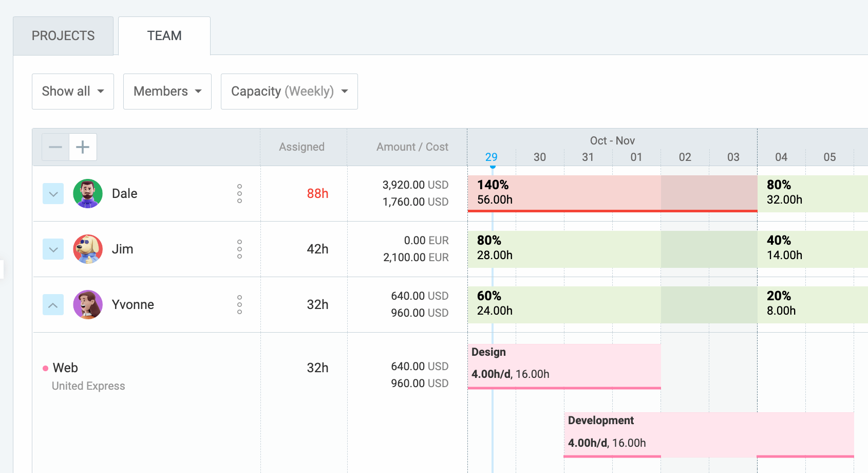Select date 31 in the timeline
This screenshot has height=473, width=868.
tap(588, 157)
